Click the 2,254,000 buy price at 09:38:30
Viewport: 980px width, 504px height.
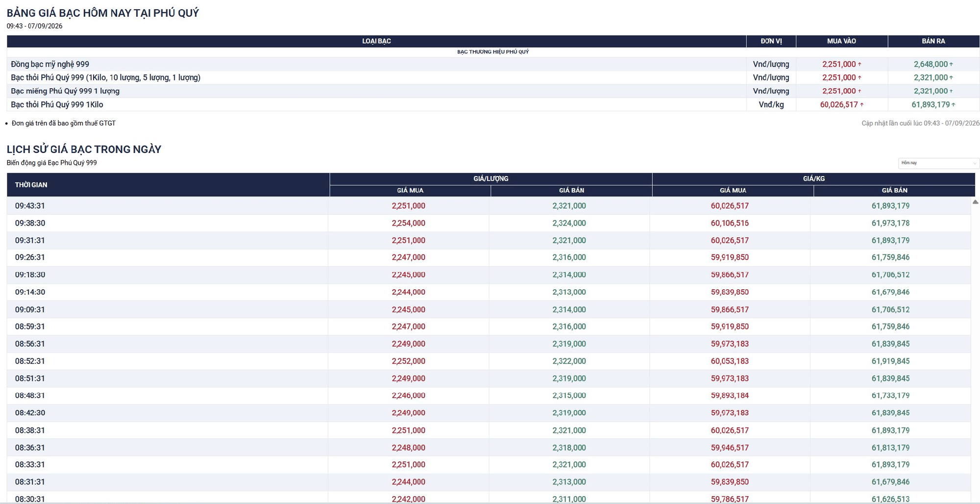(409, 223)
